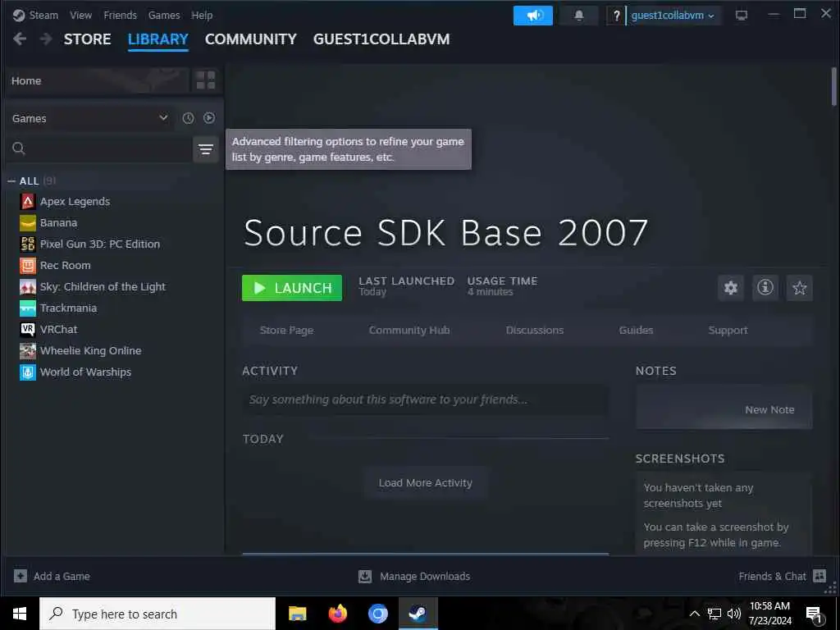This screenshot has height=630, width=840.
Task: Click the activity status input field
Action: pos(426,399)
